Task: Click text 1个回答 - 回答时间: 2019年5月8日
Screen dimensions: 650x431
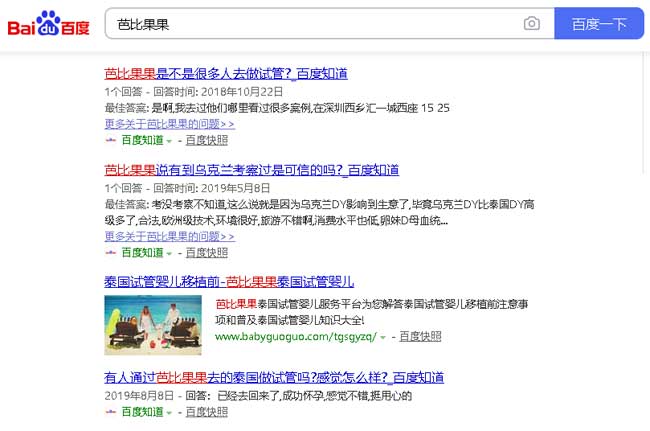Action: 187,188
